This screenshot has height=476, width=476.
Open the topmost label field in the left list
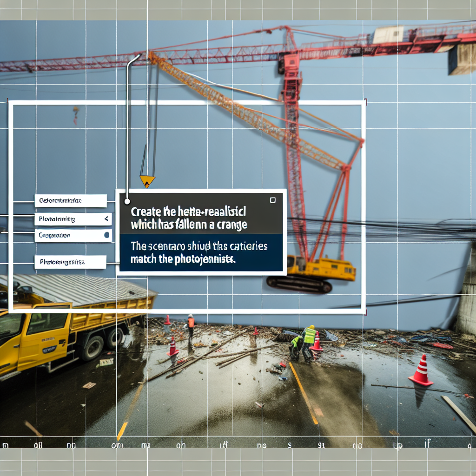tap(70, 201)
